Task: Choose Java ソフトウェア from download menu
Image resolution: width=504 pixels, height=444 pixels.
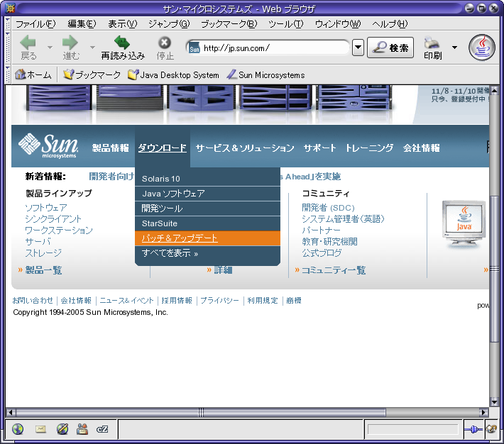Action: 208,194
